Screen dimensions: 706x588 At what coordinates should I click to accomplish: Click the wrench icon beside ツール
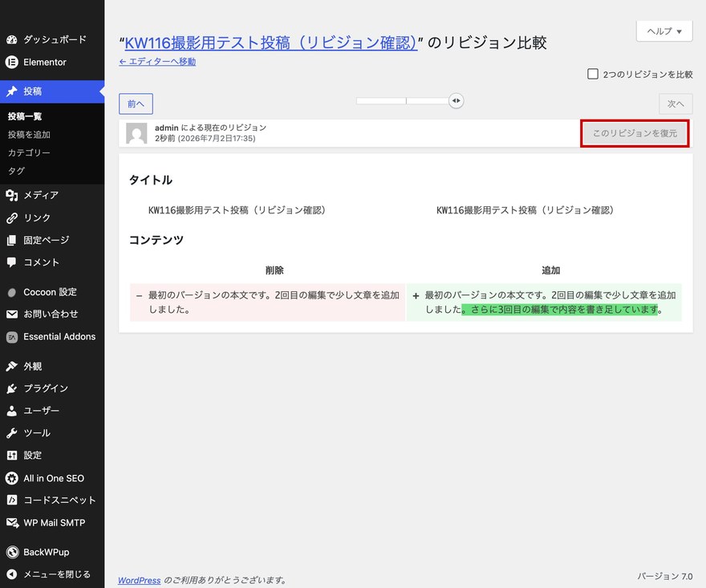[12, 433]
